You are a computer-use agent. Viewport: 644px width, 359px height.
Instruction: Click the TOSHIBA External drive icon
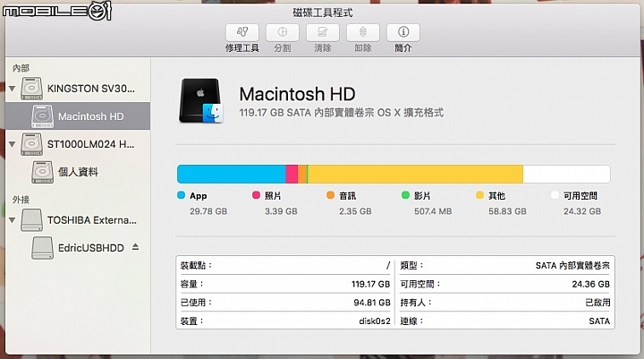pos(31,220)
